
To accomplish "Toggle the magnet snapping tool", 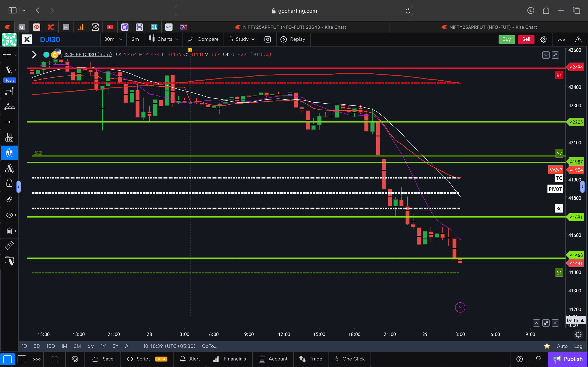I will click(x=9, y=153).
